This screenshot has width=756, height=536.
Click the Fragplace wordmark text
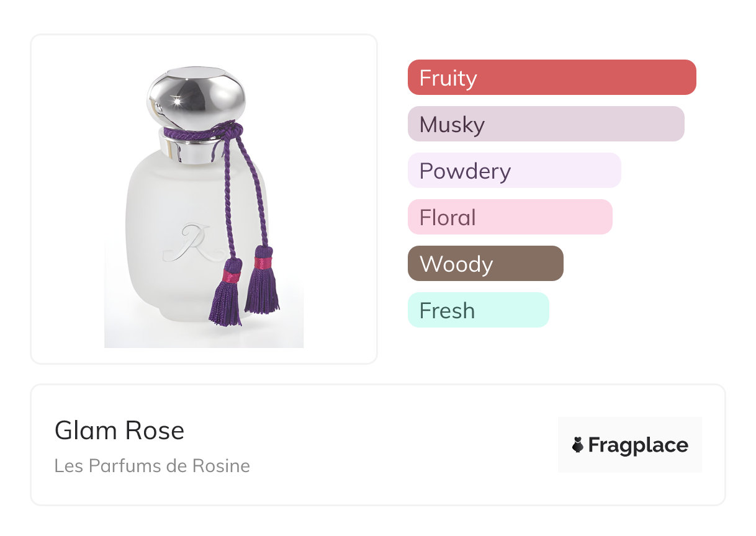[638, 445]
